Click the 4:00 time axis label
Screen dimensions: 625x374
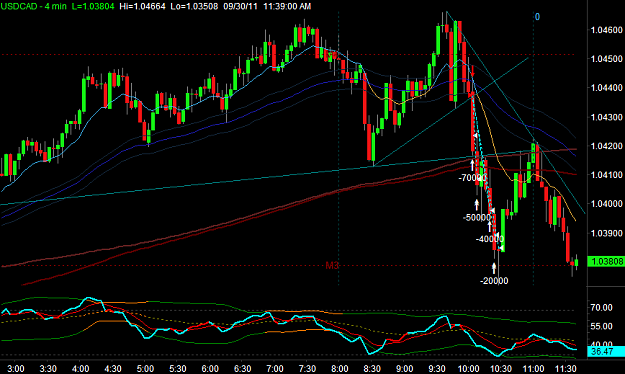pyautogui.click(x=81, y=368)
